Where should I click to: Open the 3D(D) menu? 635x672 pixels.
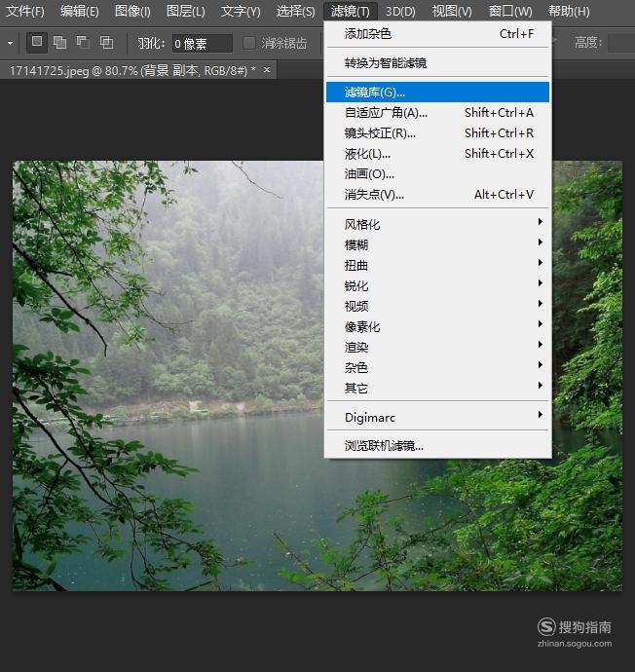[400, 11]
